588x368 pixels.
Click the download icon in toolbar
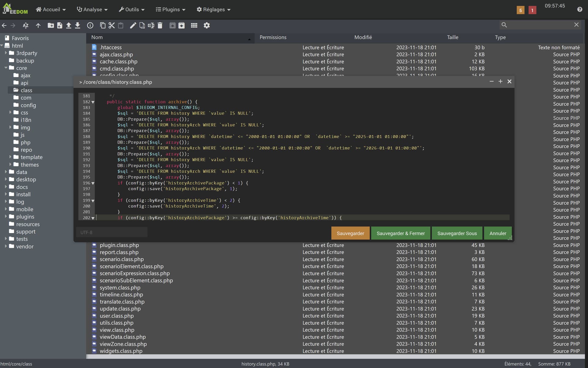pyautogui.click(x=77, y=25)
